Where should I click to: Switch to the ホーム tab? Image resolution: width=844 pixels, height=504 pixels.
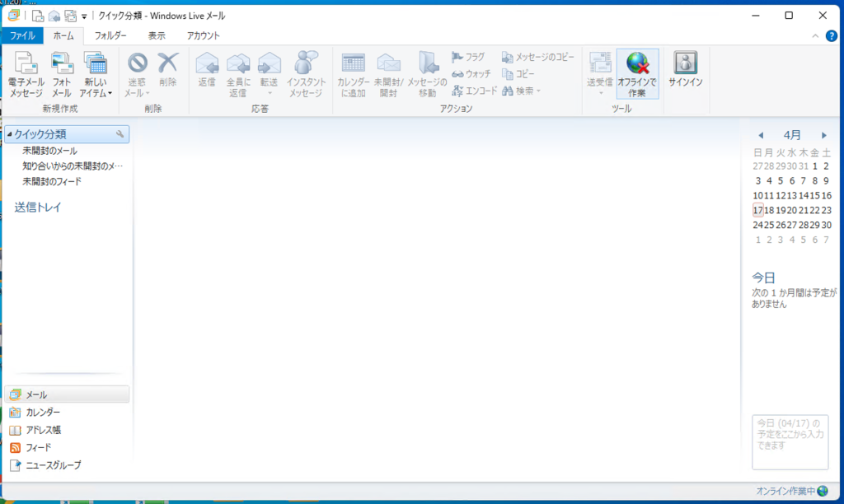click(x=63, y=35)
